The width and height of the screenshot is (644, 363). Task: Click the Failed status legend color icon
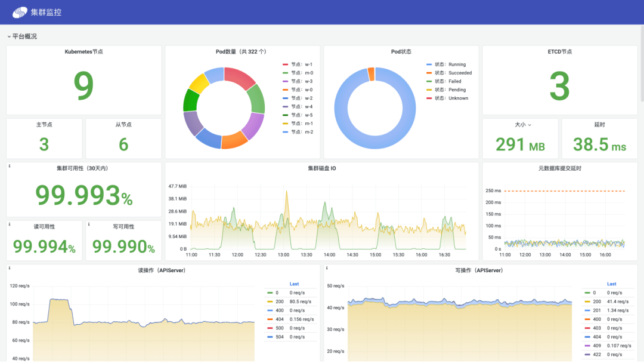[429, 81]
